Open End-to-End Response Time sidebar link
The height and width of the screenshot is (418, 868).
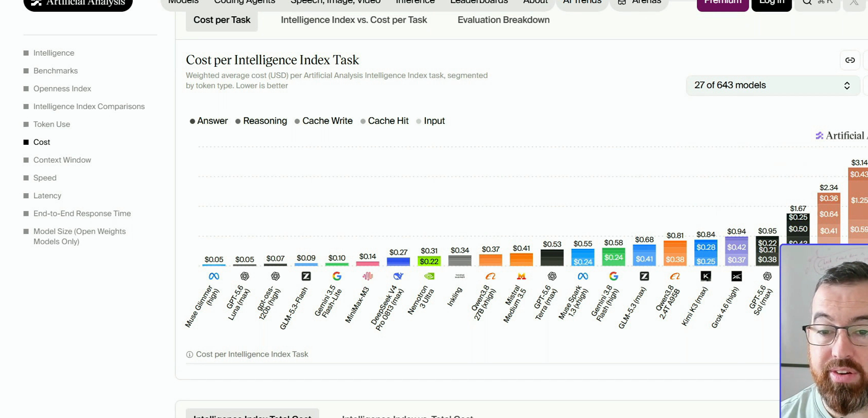pos(82,214)
